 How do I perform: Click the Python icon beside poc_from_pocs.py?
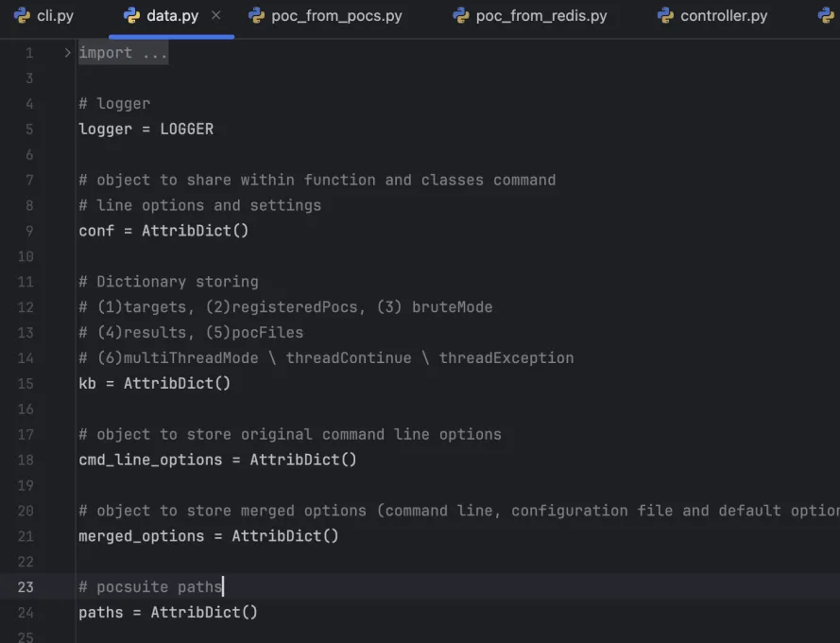click(255, 16)
